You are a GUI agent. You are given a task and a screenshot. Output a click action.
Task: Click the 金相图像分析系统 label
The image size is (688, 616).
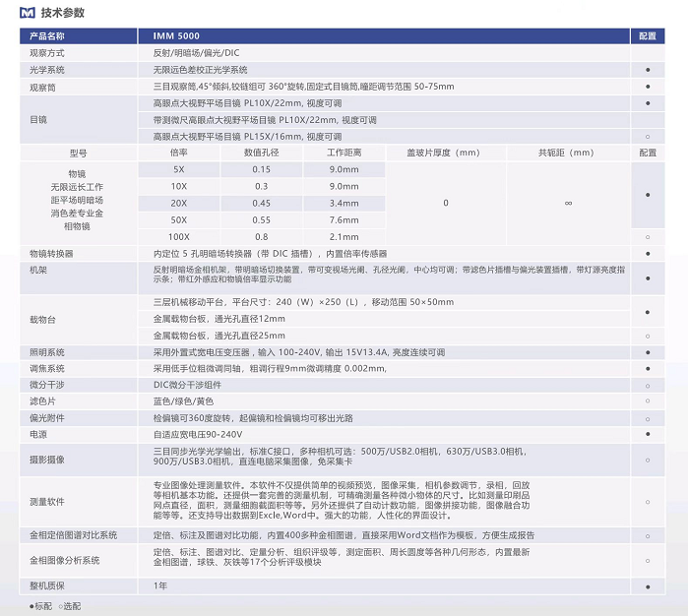point(65,560)
